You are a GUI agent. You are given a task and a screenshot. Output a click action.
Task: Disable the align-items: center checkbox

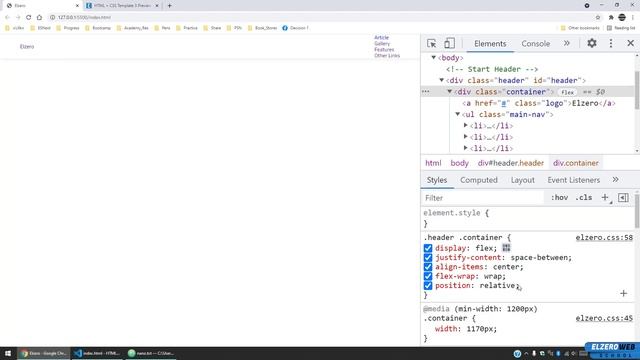click(428, 267)
